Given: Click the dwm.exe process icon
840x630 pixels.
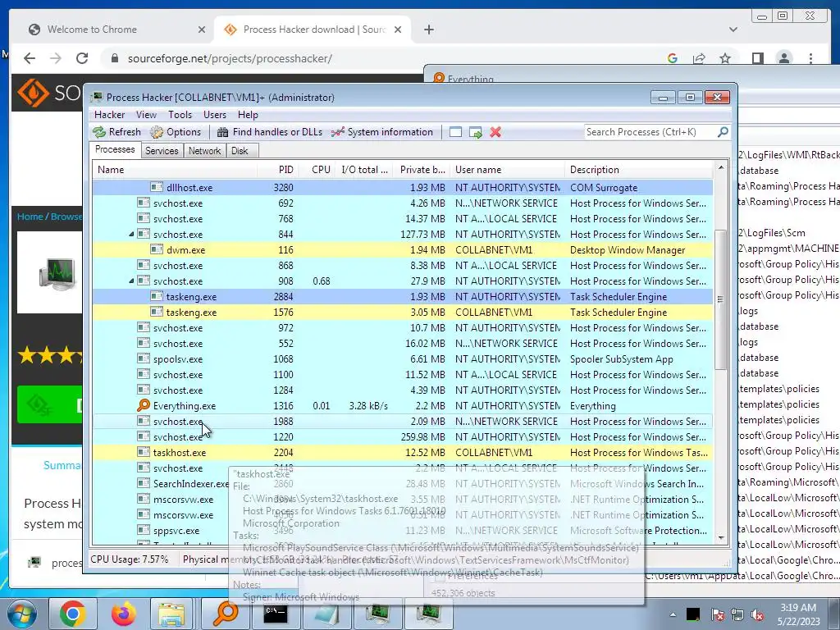Looking at the screenshot, I should (x=157, y=249).
